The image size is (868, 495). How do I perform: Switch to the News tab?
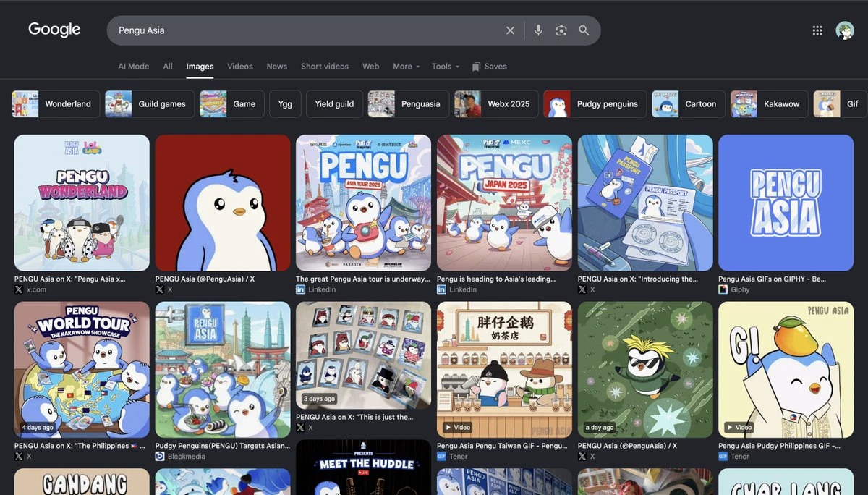click(277, 66)
